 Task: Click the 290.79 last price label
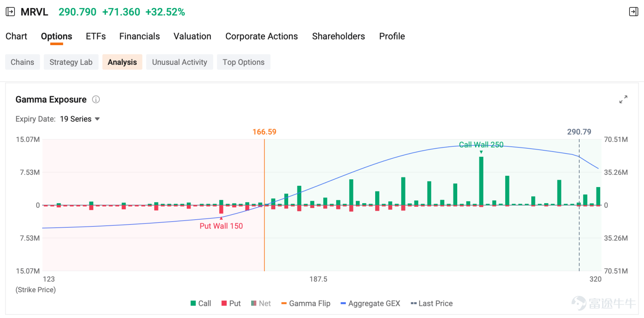(x=579, y=132)
